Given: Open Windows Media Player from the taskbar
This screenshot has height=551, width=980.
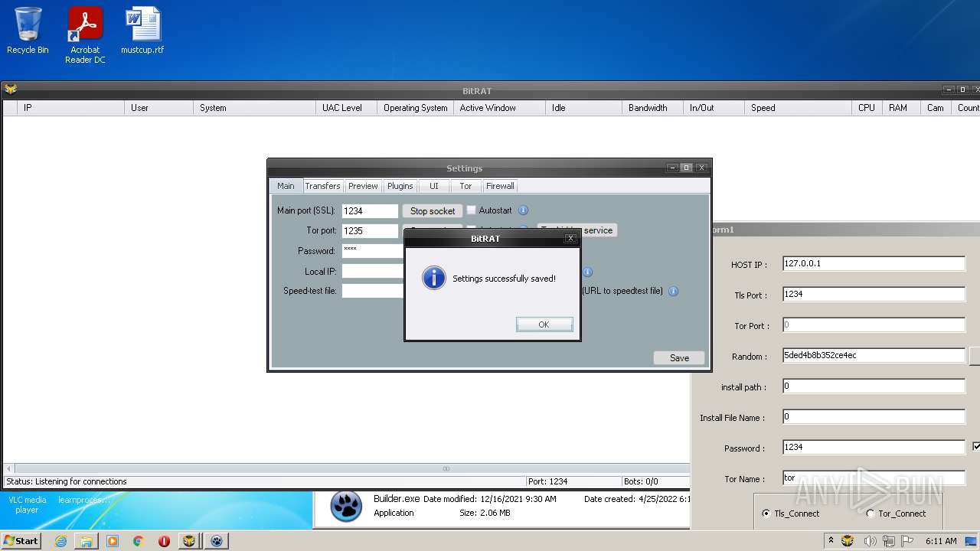Looking at the screenshot, I should (x=113, y=541).
